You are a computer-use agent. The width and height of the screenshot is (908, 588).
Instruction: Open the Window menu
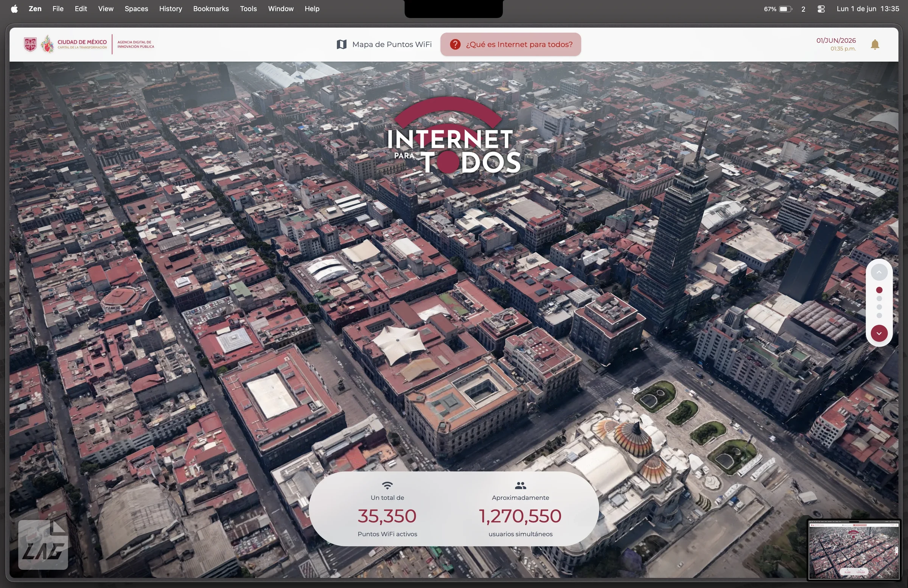point(281,9)
